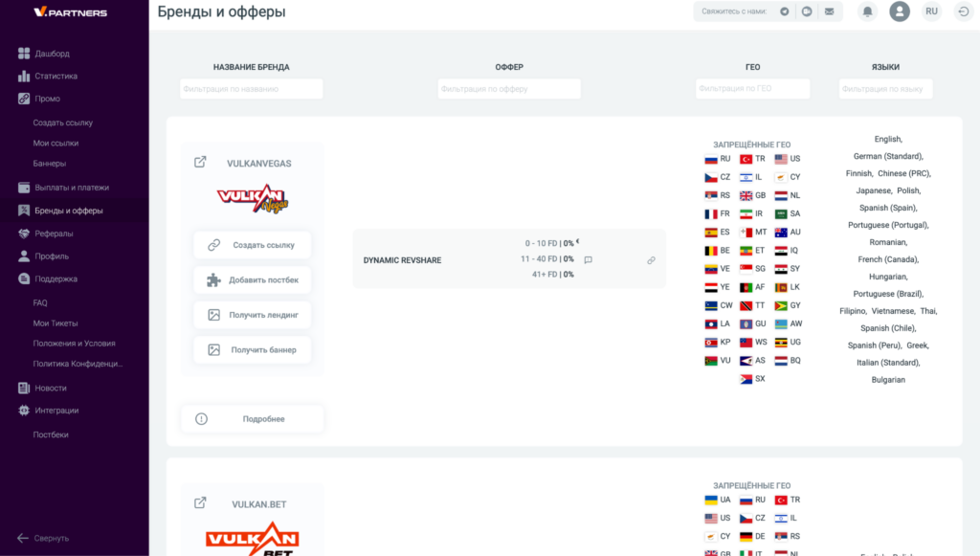Contact support via Telegram icon
The image size is (980, 556).
[x=785, y=11]
